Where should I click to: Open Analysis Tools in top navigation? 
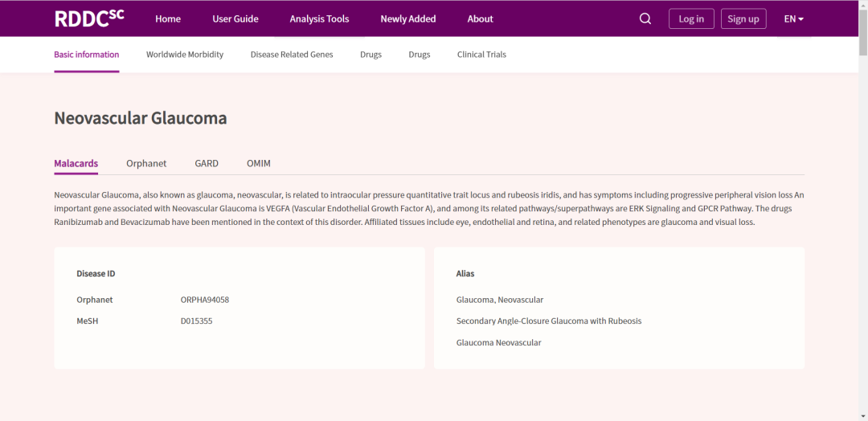[x=319, y=18]
